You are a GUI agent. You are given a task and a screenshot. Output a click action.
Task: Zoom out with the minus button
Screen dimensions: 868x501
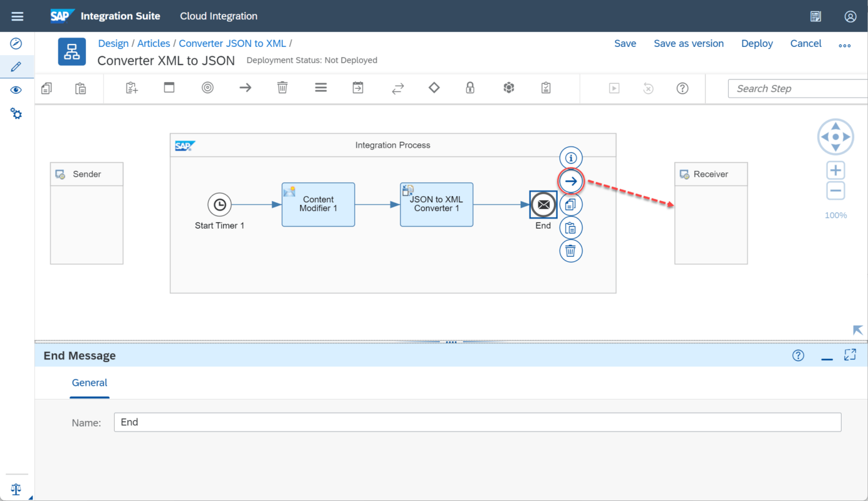tap(835, 191)
